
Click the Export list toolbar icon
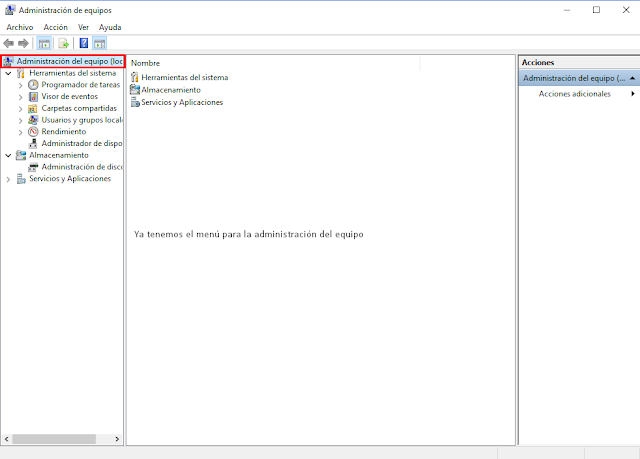63,43
